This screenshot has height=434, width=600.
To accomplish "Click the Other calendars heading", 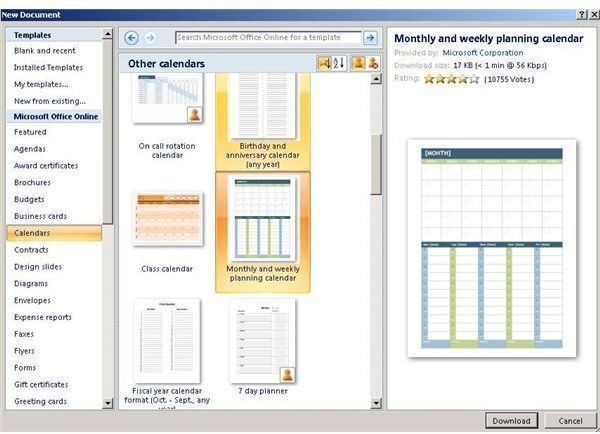I will click(x=166, y=64).
